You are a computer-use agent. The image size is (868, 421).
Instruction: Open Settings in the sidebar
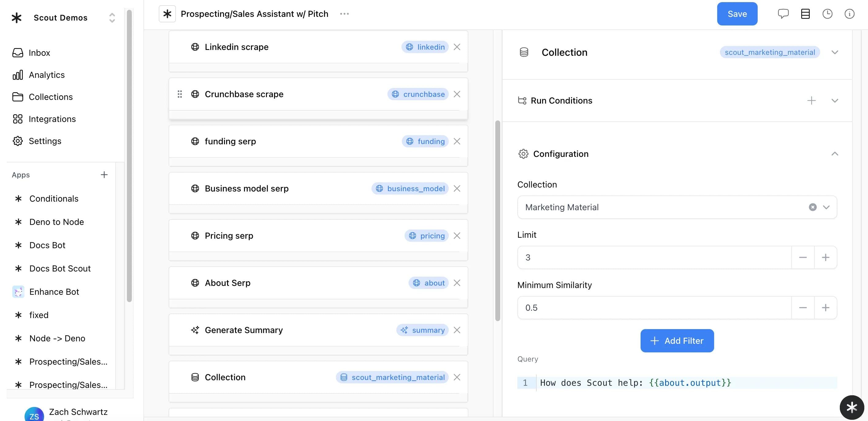[x=45, y=141]
